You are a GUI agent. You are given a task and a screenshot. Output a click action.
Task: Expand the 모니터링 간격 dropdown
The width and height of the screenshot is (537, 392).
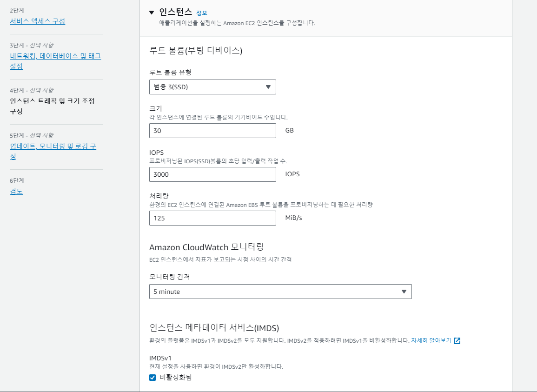point(280,292)
